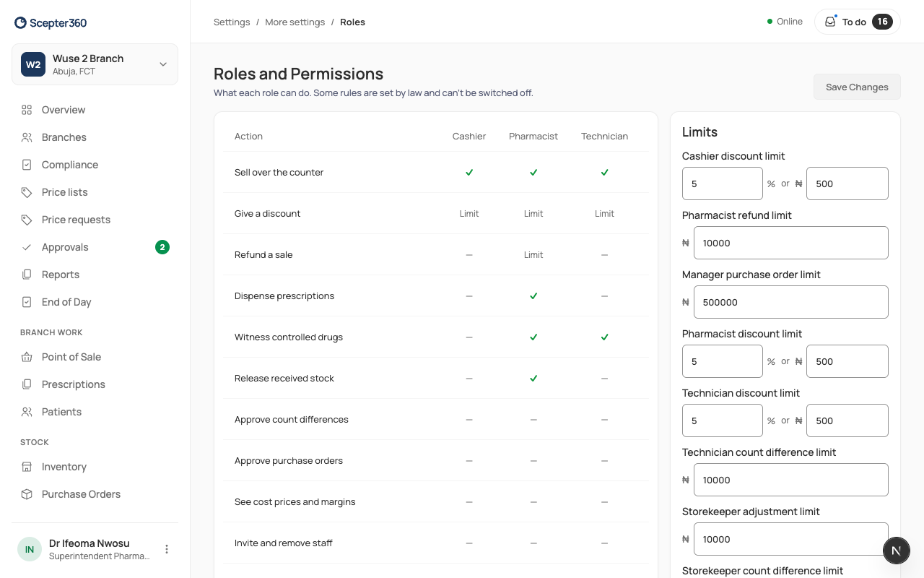Viewport: 924px width, 578px height.
Task: Click the Scepter360 logo icon
Action: coord(20,23)
